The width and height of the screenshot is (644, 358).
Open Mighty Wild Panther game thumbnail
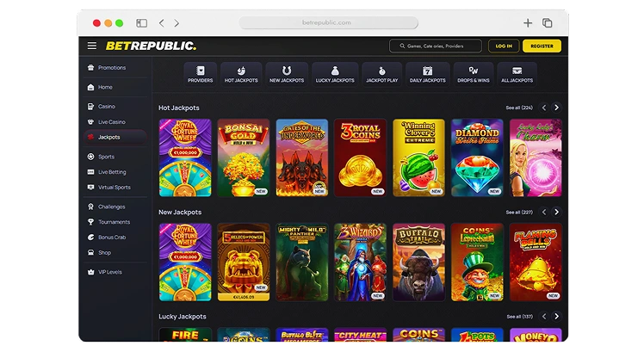click(x=302, y=262)
